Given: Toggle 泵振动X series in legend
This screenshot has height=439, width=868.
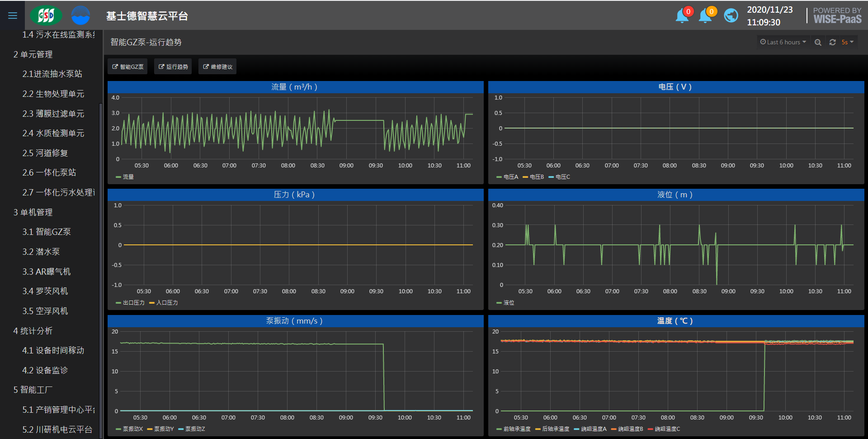Looking at the screenshot, I should (132, 429).
